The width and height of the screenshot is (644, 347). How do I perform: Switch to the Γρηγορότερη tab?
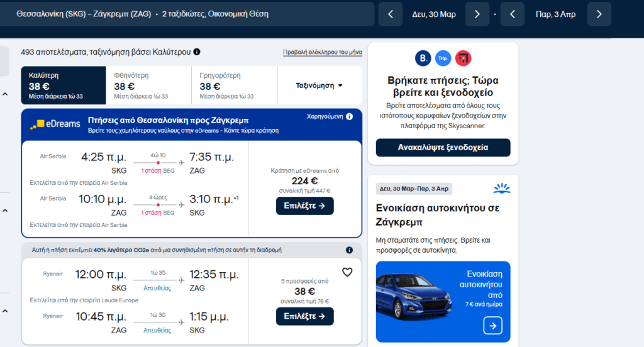click(234, 85)
